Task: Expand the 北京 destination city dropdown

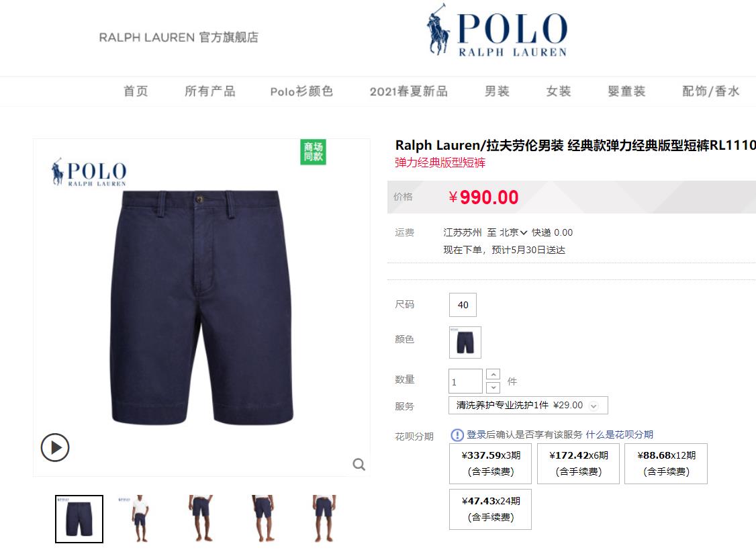Action: coord(513,232)
